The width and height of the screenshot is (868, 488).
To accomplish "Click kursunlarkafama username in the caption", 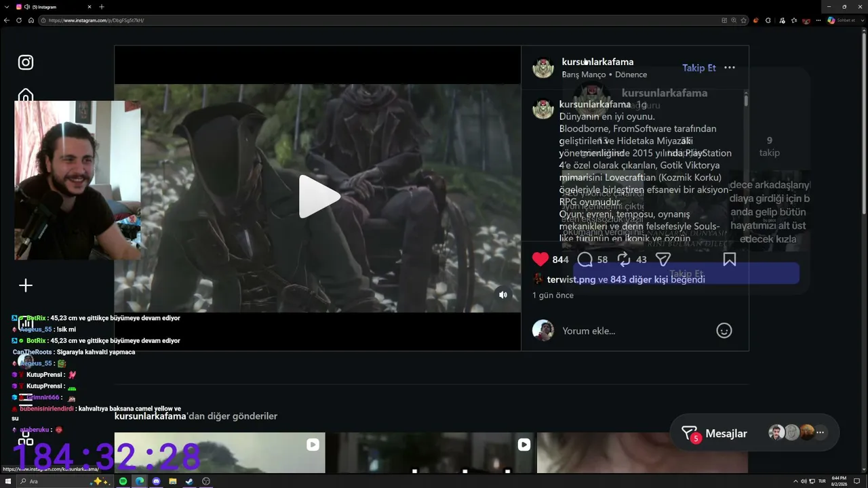I will 595,104.
